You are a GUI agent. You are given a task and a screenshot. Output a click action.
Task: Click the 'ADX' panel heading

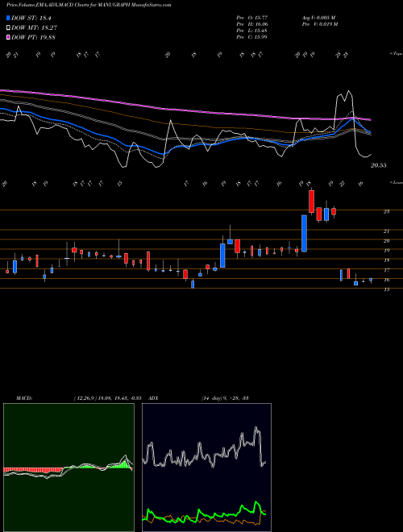154,398
